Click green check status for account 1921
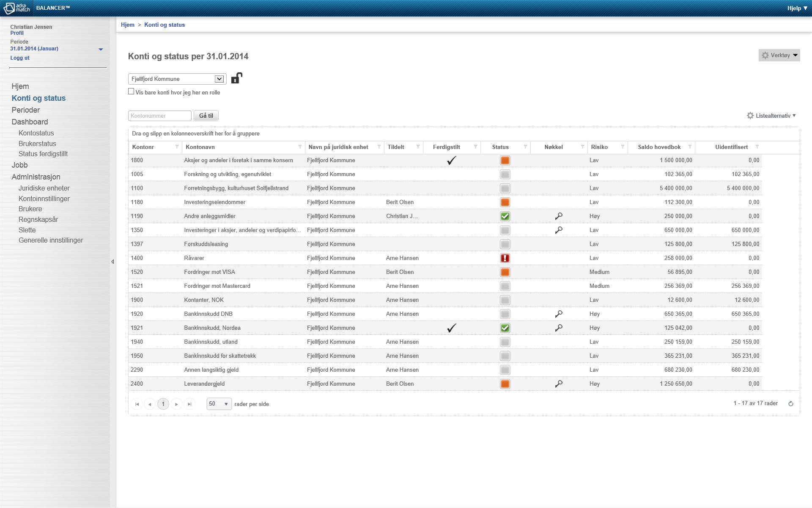The width and height of the screenshot is (812, 508). 505,328
